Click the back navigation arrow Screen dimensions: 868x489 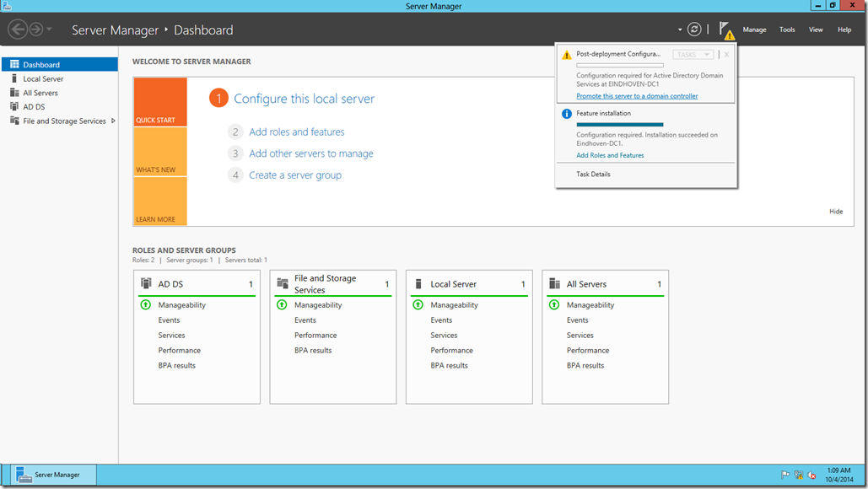(18, 30)
